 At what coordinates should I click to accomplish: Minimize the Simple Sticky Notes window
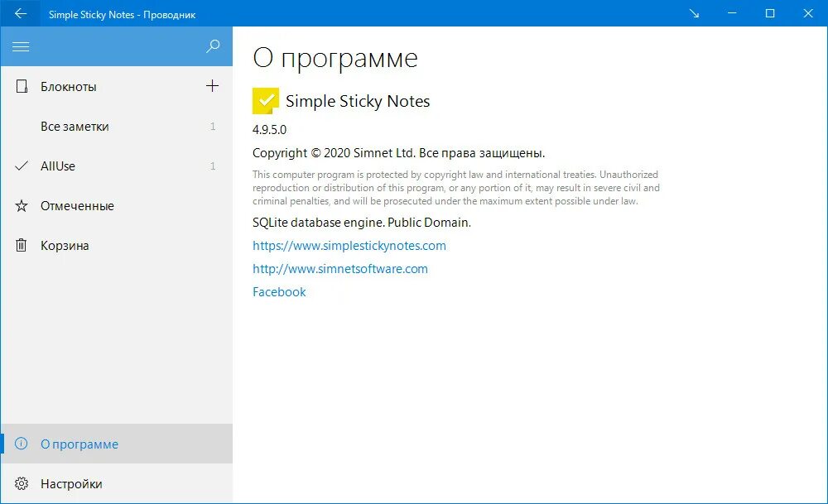point(732,14)
